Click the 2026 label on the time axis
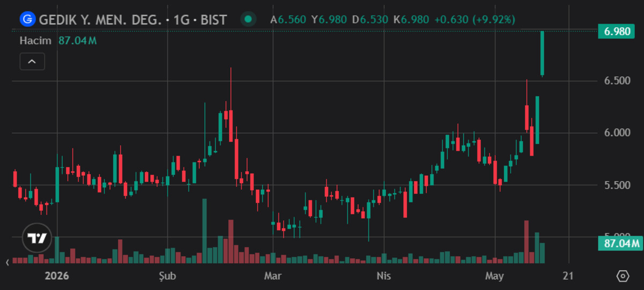This screenshot has height=290, width=644. coord(56,276)
